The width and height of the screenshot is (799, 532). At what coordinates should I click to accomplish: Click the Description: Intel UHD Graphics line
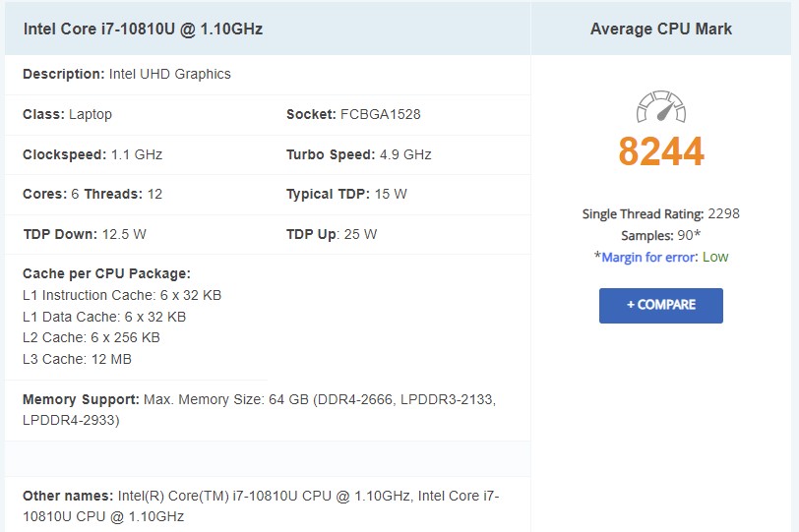pyautogui.click(x=127, y=74)
